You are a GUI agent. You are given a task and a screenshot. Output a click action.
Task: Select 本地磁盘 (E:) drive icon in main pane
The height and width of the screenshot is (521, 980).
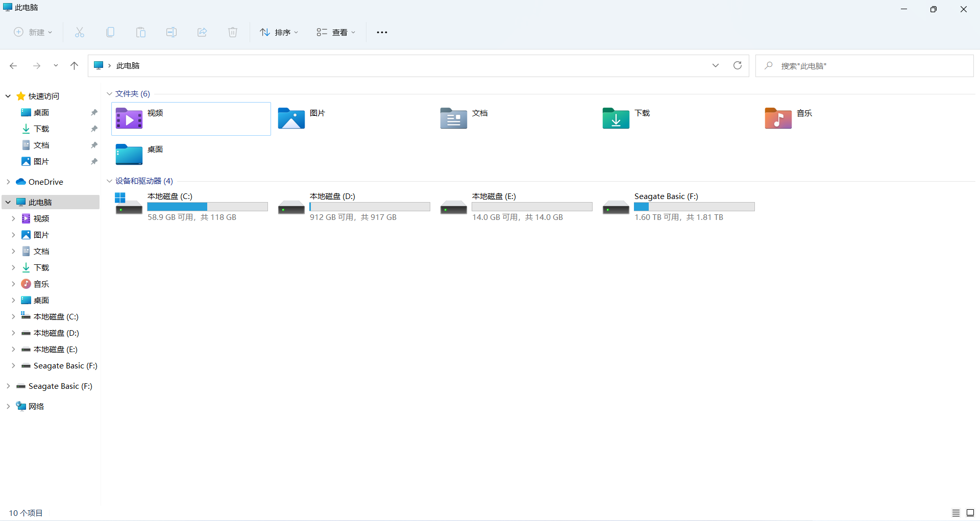click(x=453, y=207)
